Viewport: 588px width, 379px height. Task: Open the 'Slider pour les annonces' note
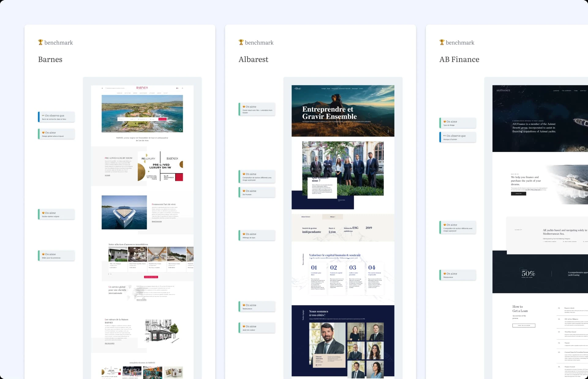56,256
